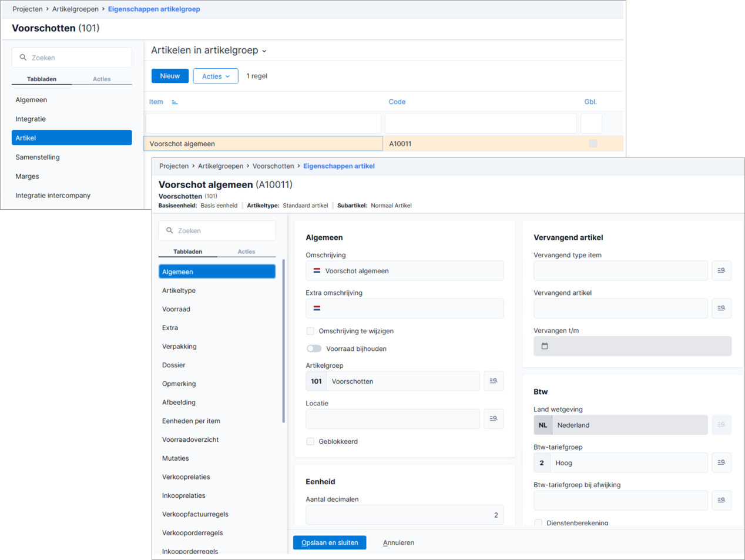Check the Geblokkeerd checkbox
745x560 pixels.
tap(310, 442)
